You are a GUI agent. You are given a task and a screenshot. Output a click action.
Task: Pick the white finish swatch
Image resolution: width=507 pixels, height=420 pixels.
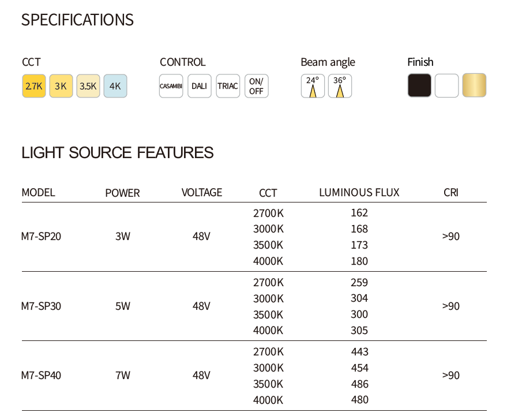pos(447,85)
